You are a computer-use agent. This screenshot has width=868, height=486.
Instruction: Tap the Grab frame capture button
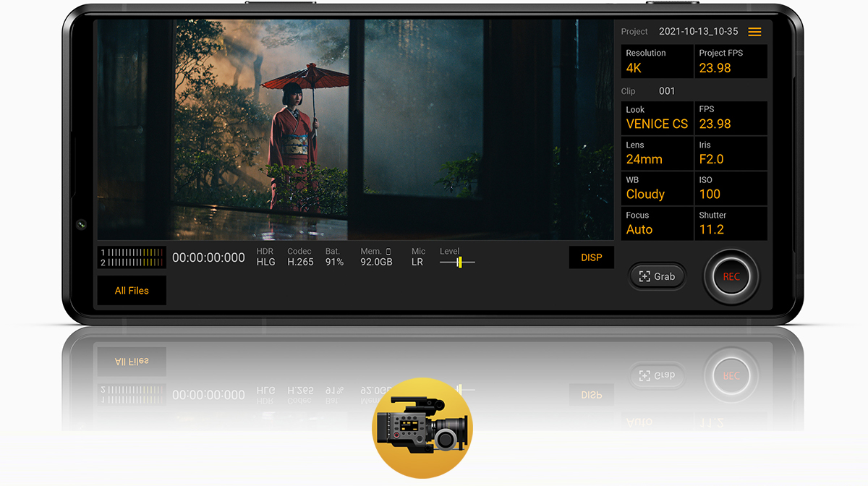[657, 276]
